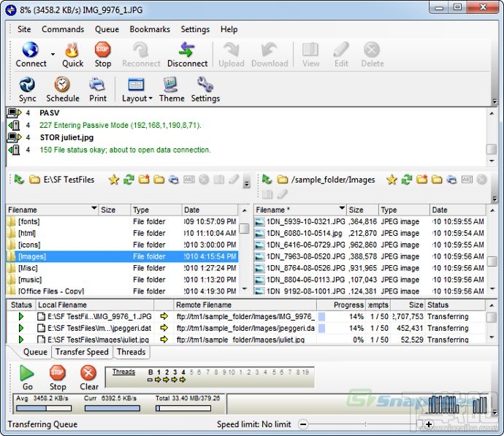
Task: Open the Schedule clock tool
Action: tap(62, 90)
